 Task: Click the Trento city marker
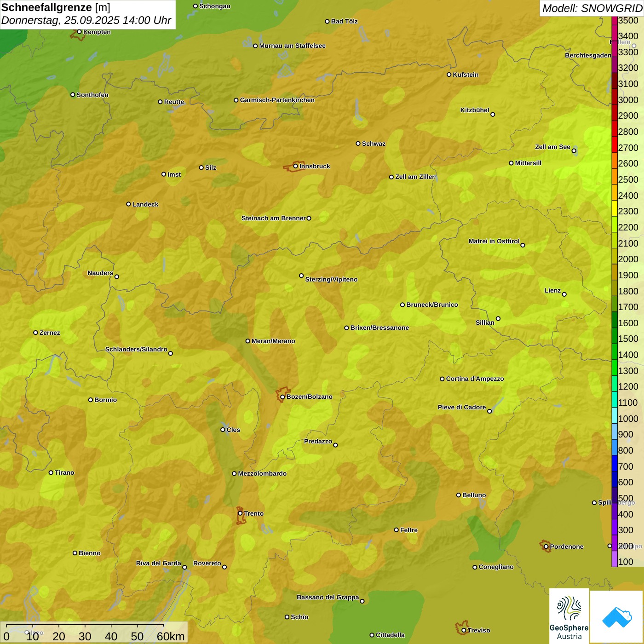tap(240, 513)
